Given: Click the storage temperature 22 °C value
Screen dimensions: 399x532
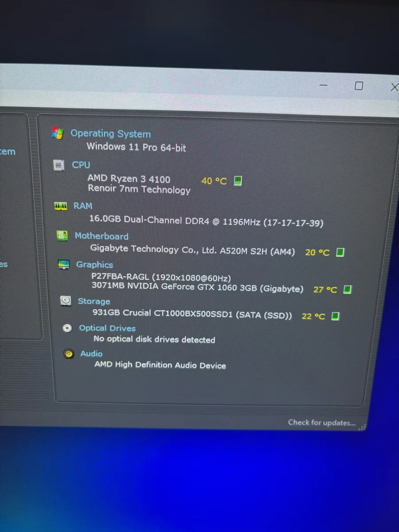Looking at the screenshot, I should coord(313,317).
